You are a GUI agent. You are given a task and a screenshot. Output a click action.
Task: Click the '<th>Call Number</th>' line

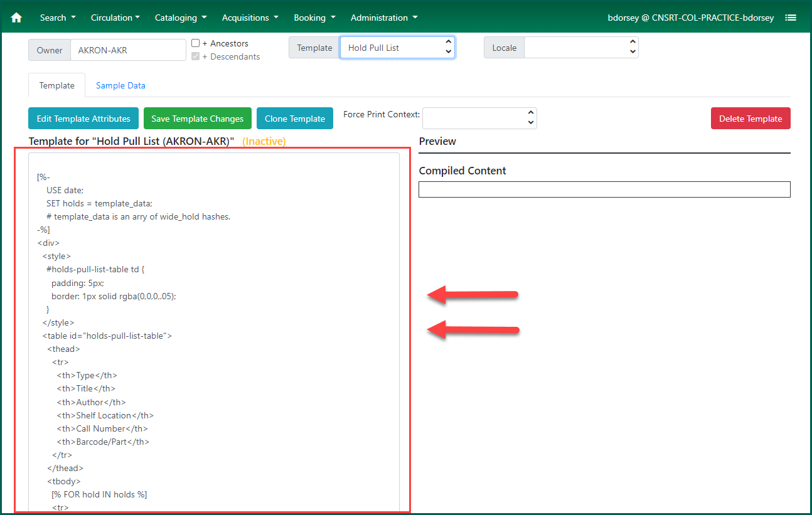pyautogui.click(x=102, y=428)
